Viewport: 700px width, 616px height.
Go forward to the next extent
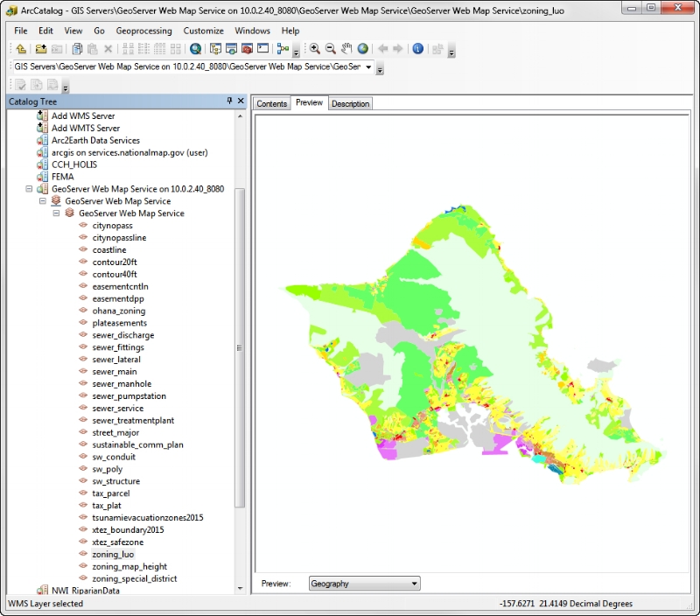398,49
